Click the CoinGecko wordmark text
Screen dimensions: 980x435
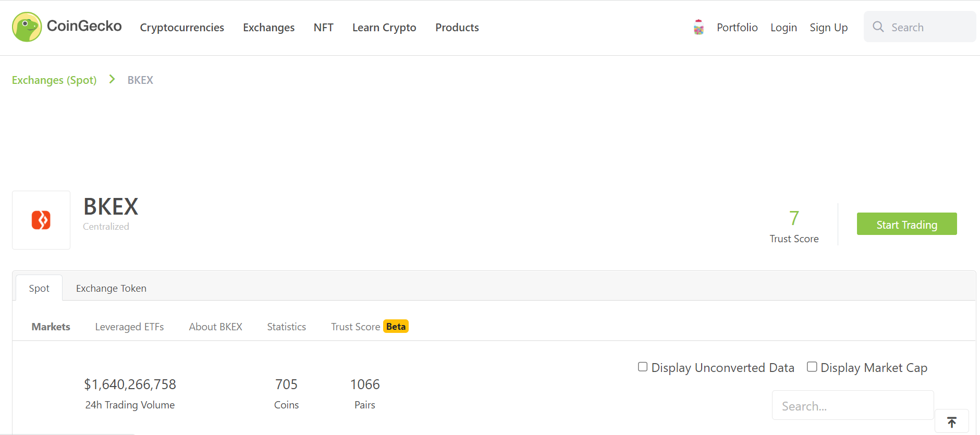84,26
